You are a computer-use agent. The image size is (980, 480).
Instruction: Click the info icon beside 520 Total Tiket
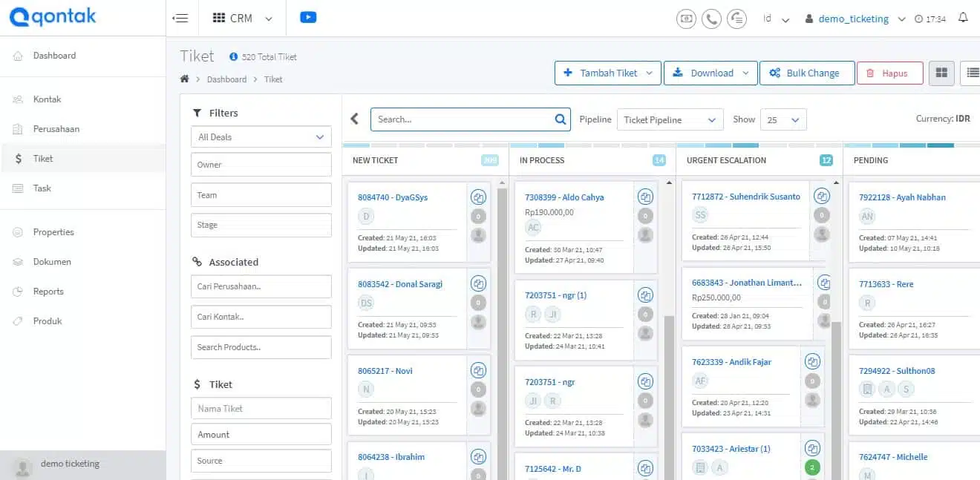point(233,56)
